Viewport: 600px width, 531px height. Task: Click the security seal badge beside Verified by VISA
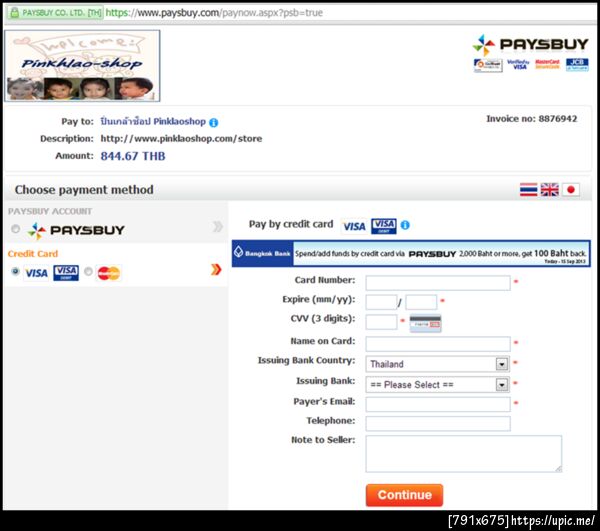(x=488, y=65)
